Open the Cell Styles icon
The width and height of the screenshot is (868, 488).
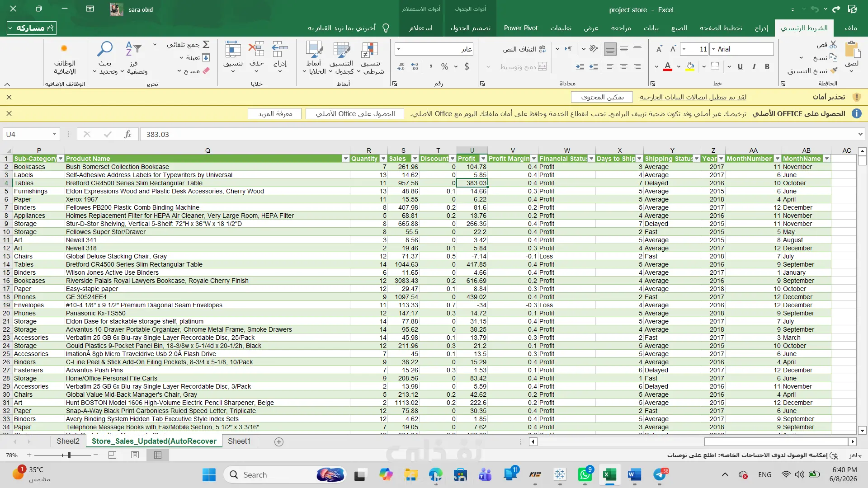tap(314, 50)
